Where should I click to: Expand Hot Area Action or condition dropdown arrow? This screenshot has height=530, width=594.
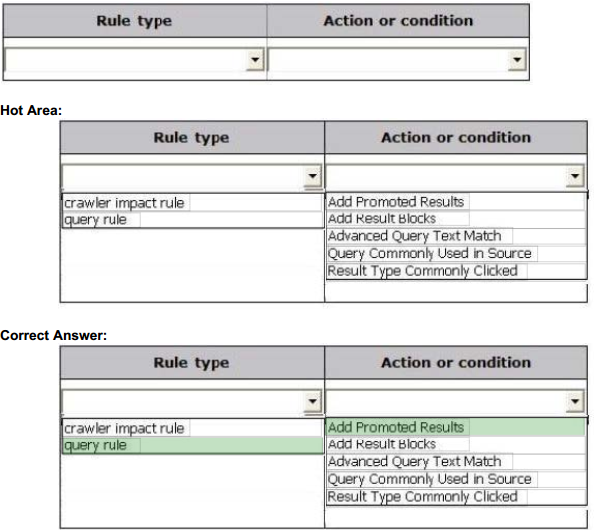click(575, 176)
